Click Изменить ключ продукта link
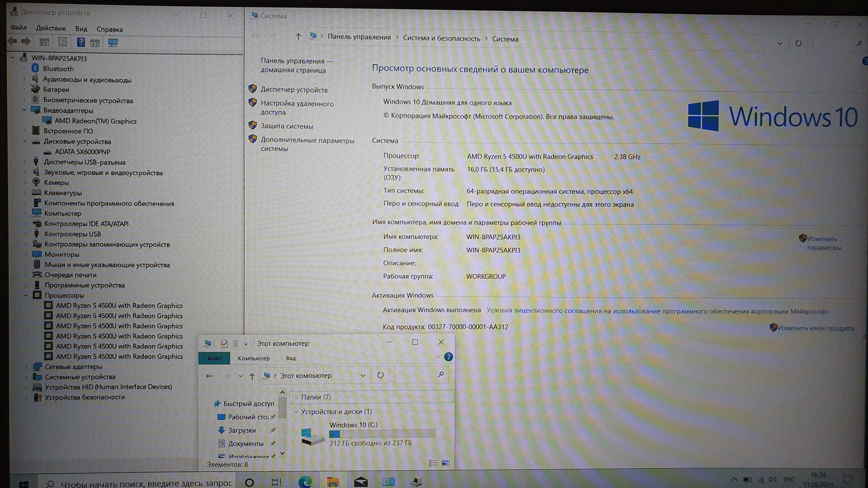Viewport: 868px width, 488px height. 815,328
